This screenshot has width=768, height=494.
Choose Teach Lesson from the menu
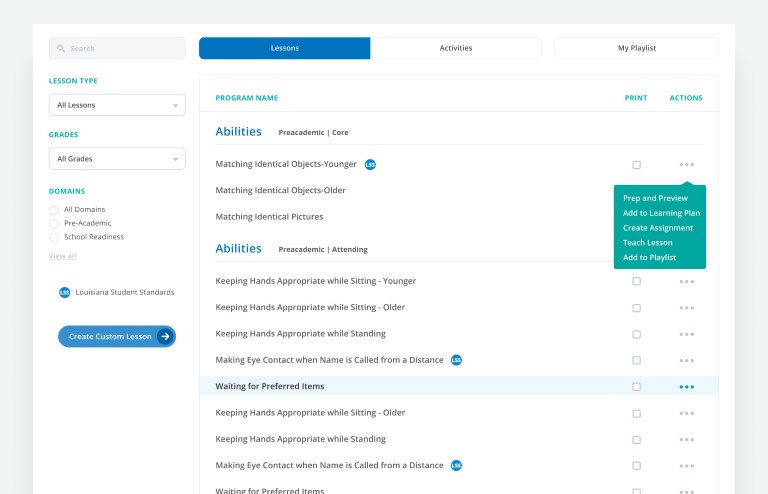(x=648, y=242)
